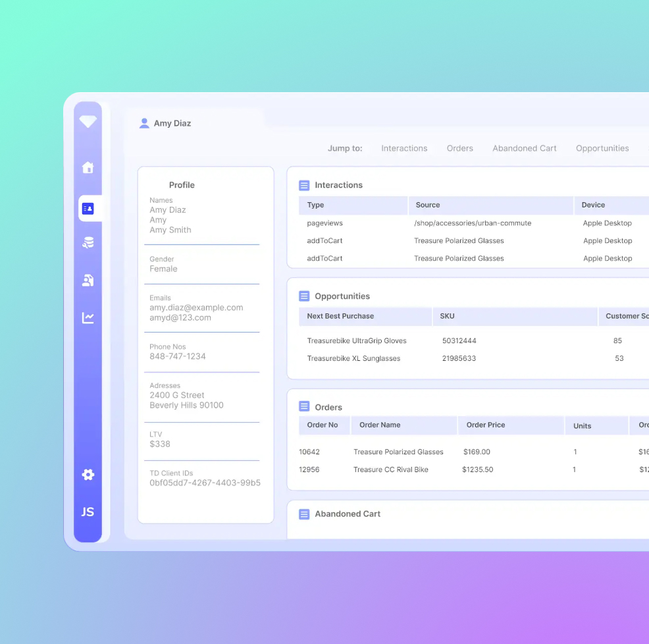Jump to the Interactions section
The height and width of the screenshot is (644, 649).
pyautogui.click(x=404, y=148)
